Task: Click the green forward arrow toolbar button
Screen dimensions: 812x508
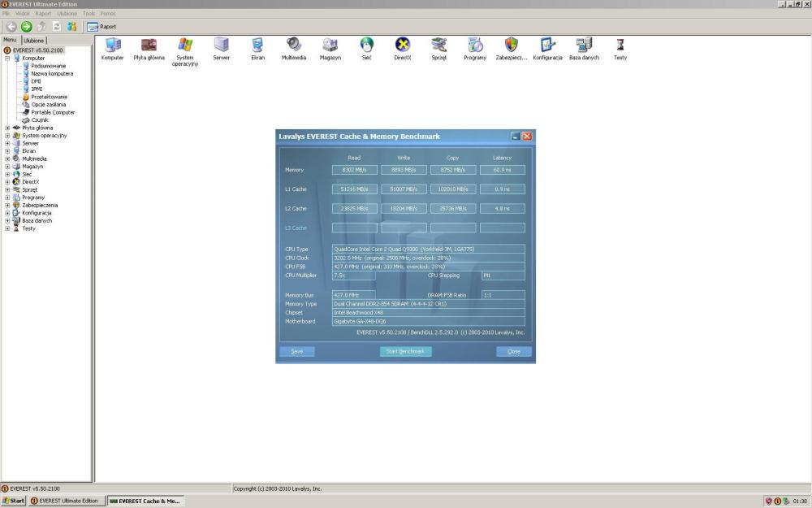Action: click(x=26, y=27)
